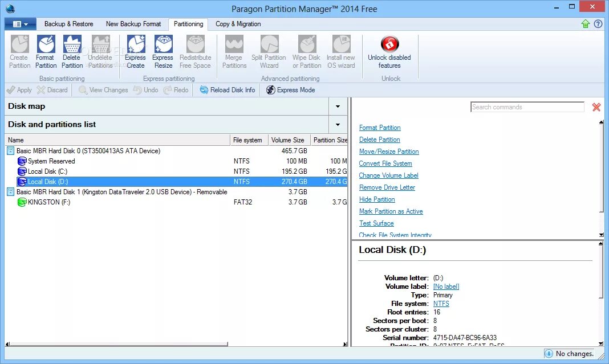Click the No changes status indicator
The height and width of the screenshot is (364, 609).
(x=570, y=354)
